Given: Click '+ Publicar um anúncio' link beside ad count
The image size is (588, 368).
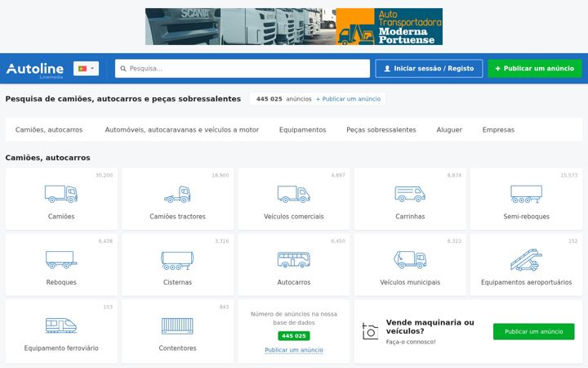Looking at the screenshot, I should click(348, 99).
